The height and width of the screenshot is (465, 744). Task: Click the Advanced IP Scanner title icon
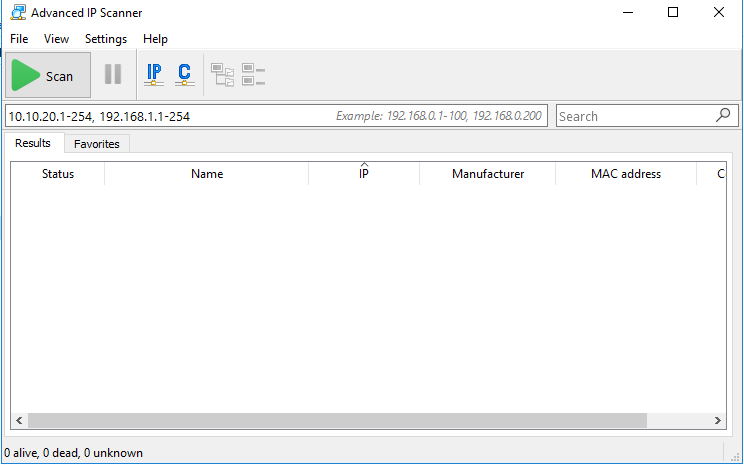(18, 12)
